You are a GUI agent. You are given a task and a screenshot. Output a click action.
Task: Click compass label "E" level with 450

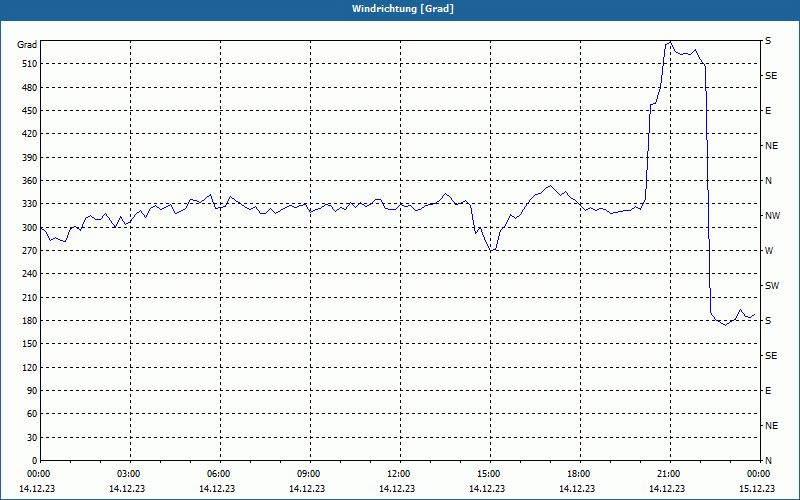[768, 111]
